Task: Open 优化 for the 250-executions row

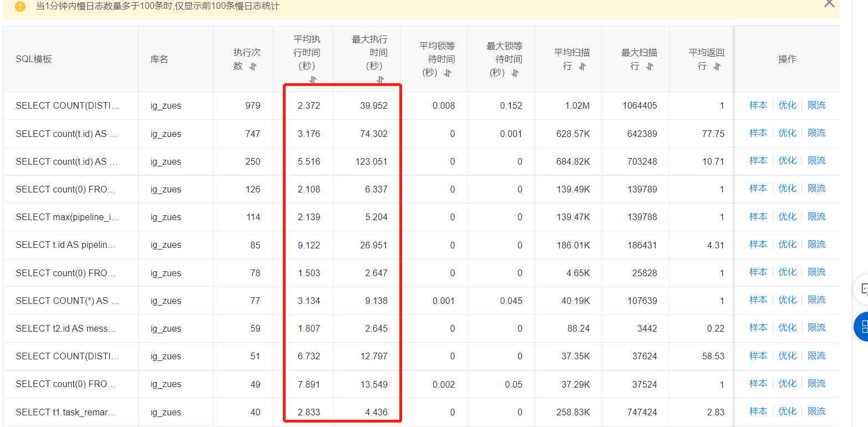Action: coord(787,161)
